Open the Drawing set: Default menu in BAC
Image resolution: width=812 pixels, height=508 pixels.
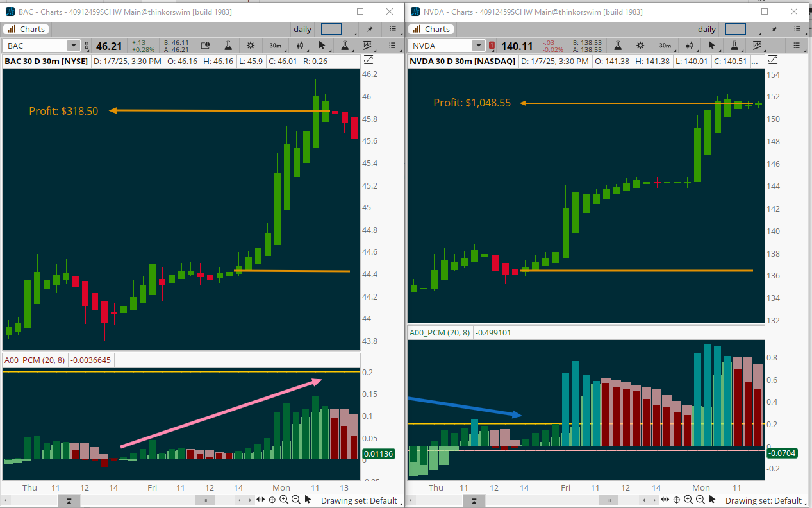click(359, 500)
